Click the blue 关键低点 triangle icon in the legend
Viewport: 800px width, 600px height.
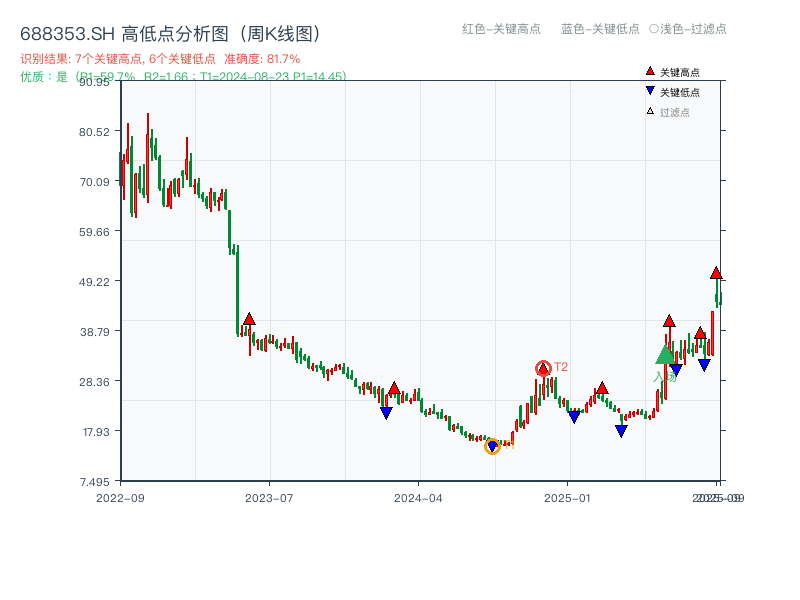(650, 90)
